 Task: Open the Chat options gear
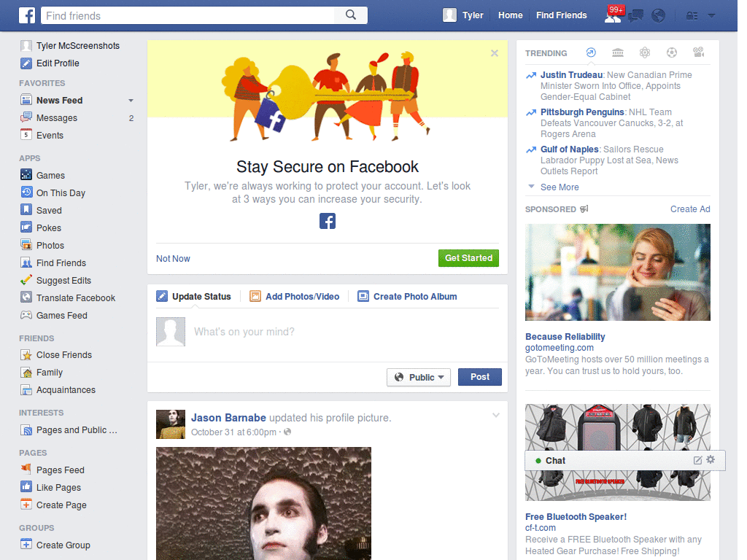pyautogui.click(x=711, y=460)
